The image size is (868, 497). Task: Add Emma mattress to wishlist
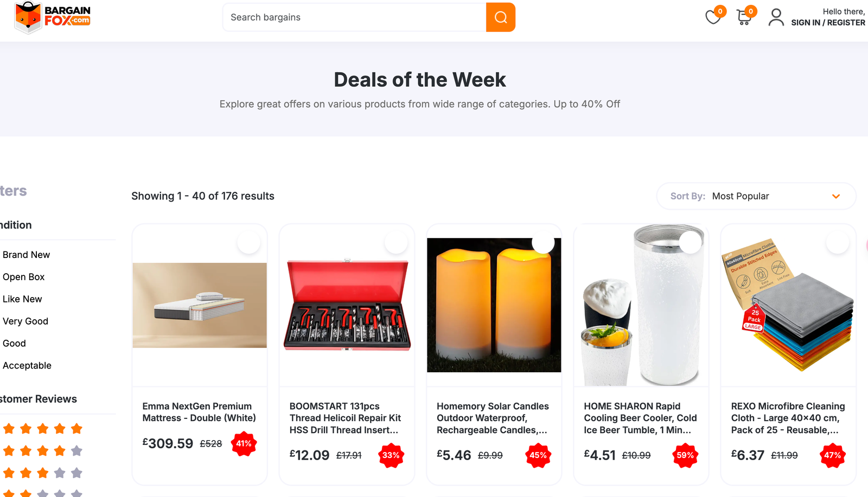pos(249,243)
